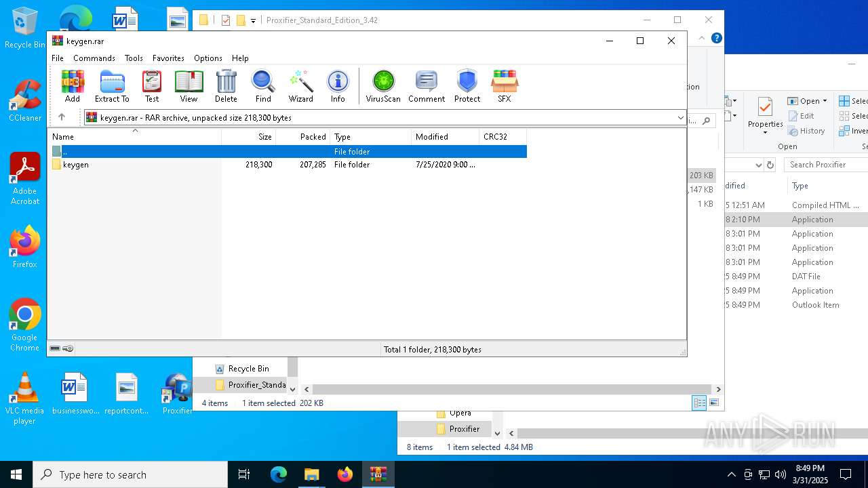The image size is (868, 488).
Task: Open the Tools menu
Action: 134,58
